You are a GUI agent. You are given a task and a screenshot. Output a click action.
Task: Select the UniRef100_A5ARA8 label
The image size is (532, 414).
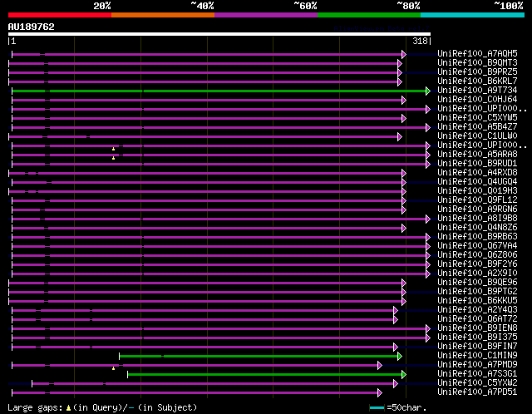477,155
